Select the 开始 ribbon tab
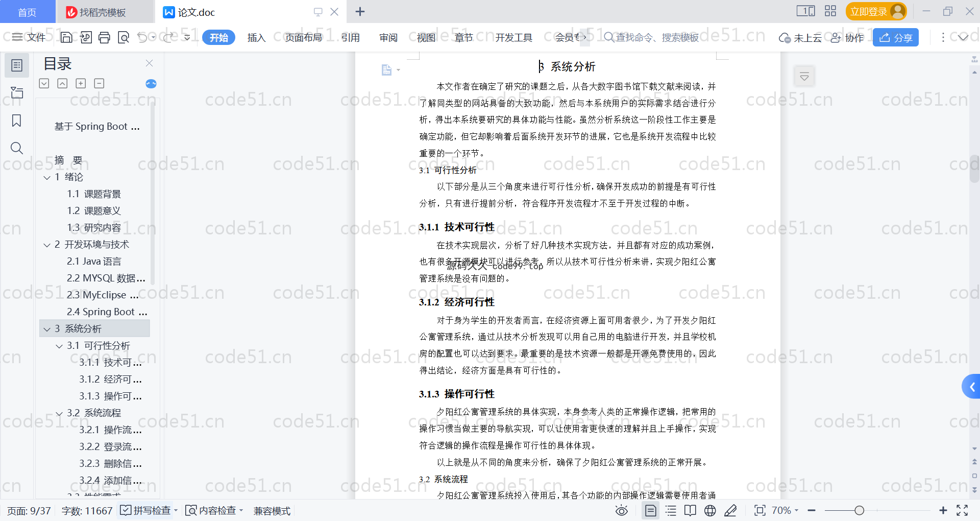The width and height of the screenshot is (980, 521). 218,37
